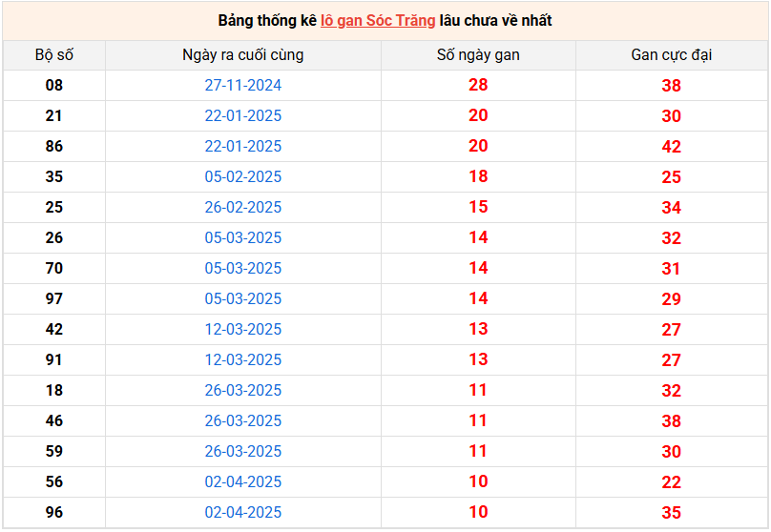Click the 'Bộ số' column header
Screen dimensions: 771x532
pos(54,55)
